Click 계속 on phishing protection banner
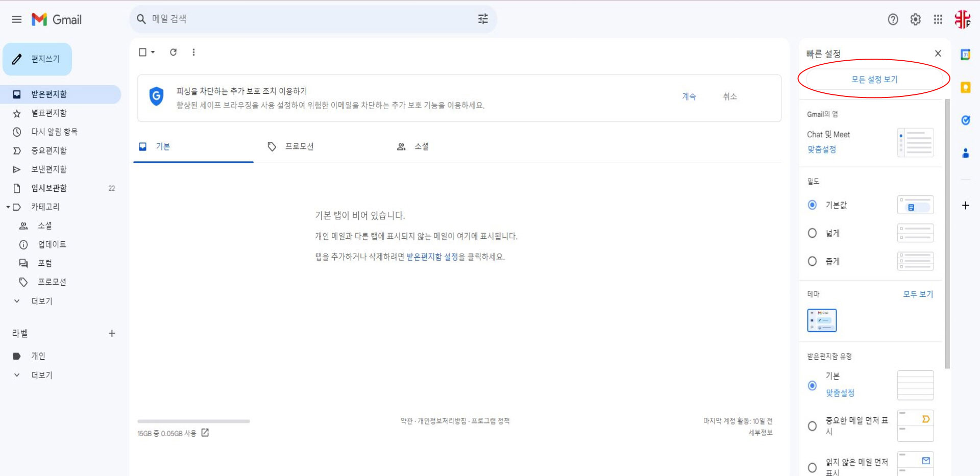Screen dimensions: 980x476 coord(689,96)
